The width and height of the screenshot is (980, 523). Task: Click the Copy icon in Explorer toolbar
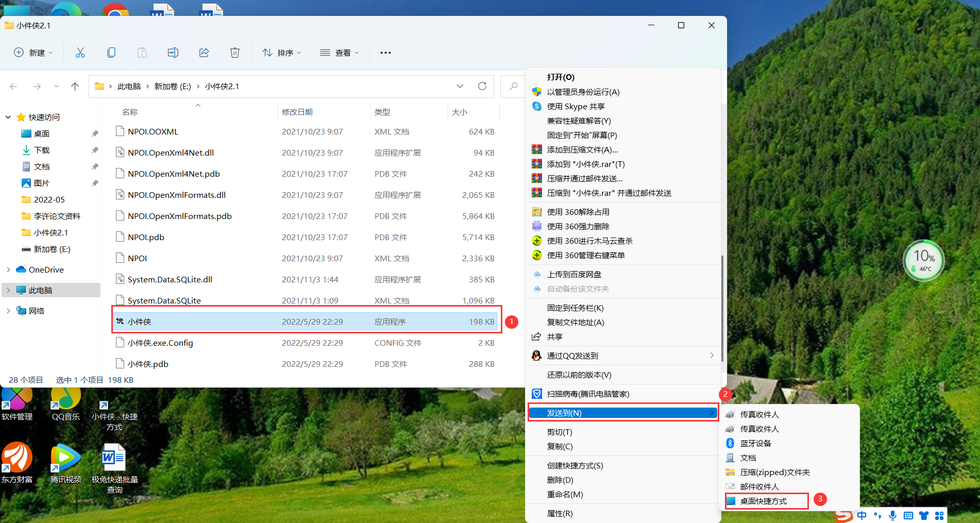(x=111, y=53)
